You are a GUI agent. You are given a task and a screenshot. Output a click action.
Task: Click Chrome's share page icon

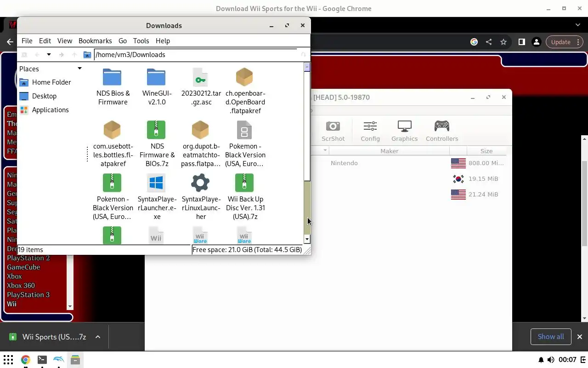[489, 42]
